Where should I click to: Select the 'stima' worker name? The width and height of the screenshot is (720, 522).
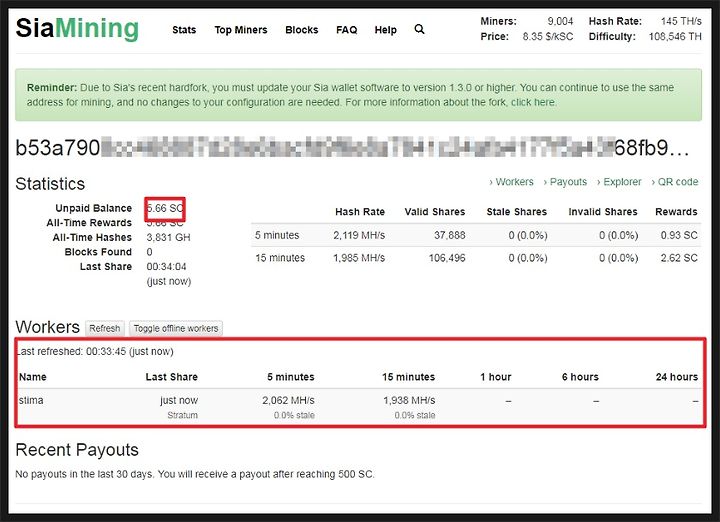[31, 400]
